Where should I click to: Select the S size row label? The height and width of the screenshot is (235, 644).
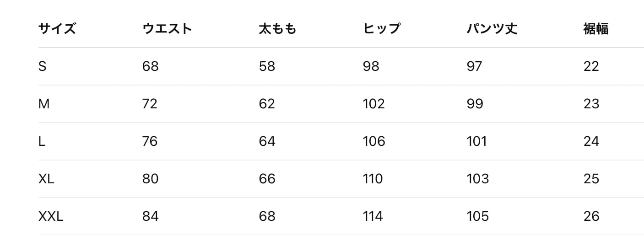43,67
